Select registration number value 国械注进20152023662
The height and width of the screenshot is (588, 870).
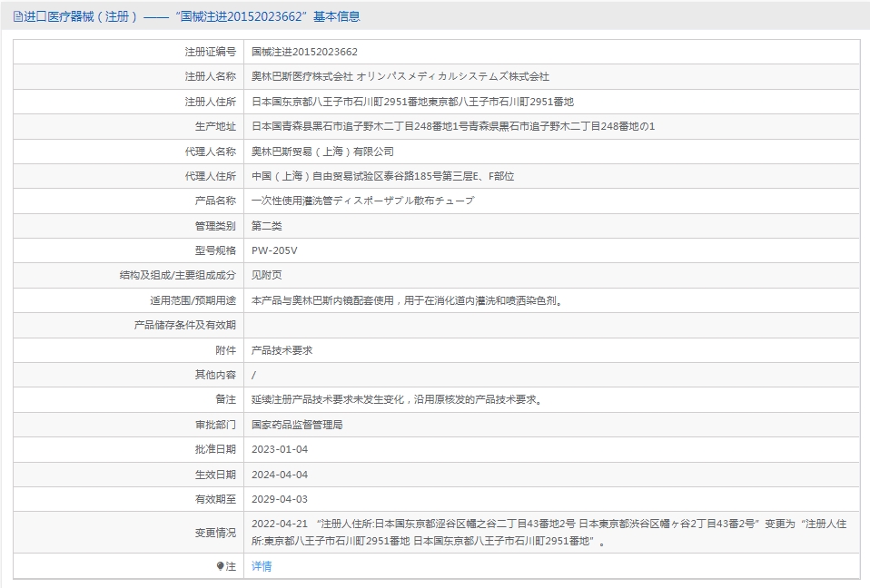click(x=304, y=52)
